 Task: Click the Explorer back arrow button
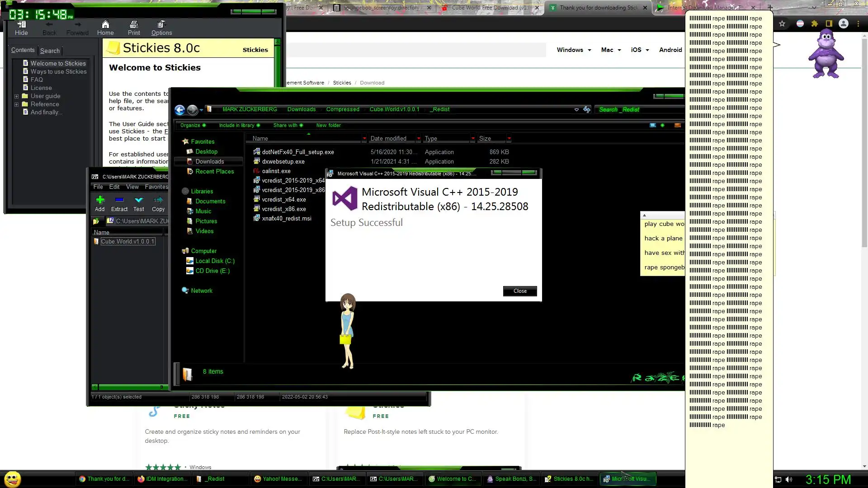(x=179, y=110)
